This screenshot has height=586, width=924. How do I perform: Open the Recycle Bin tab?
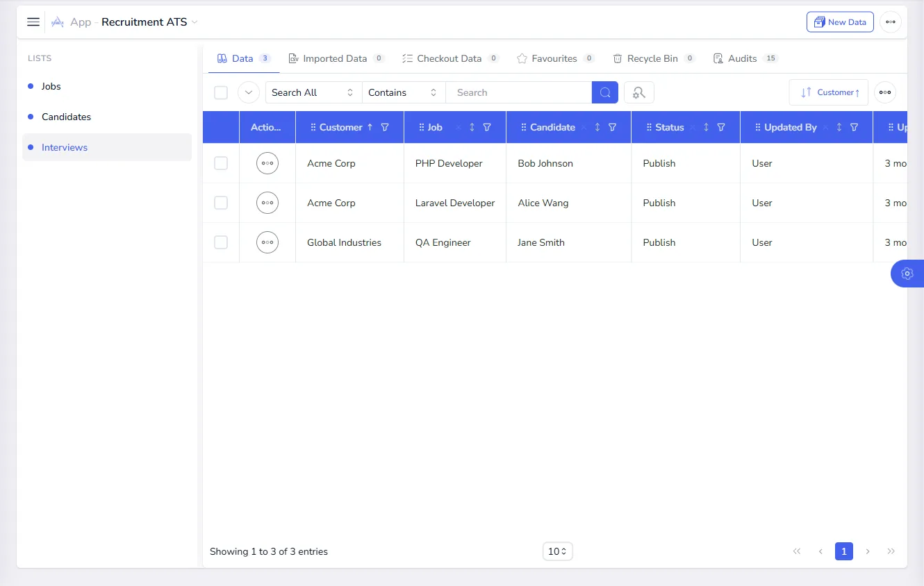point(654,58)
